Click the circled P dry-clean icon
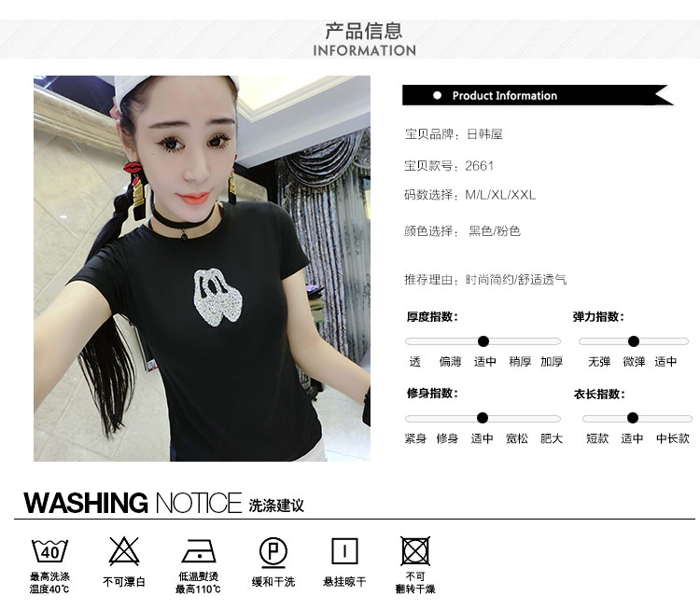700x610 pixels. tap(273, 552)
